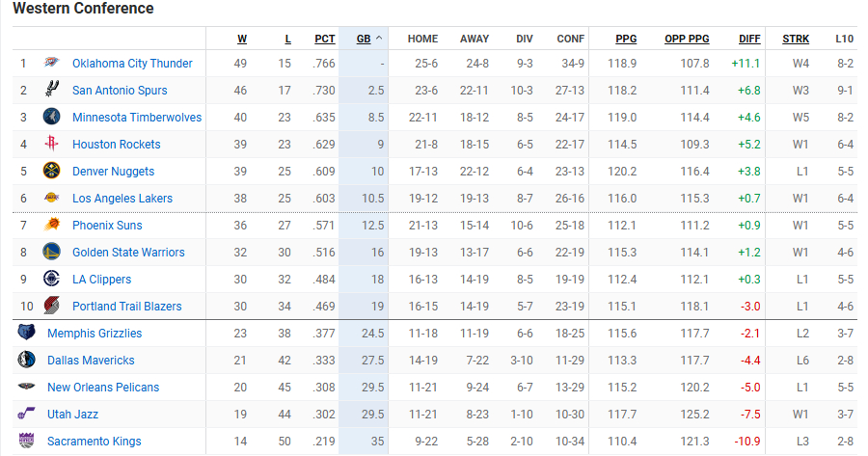
Task: Open the Utah Jazz team link
Action: tap(72, 414)
